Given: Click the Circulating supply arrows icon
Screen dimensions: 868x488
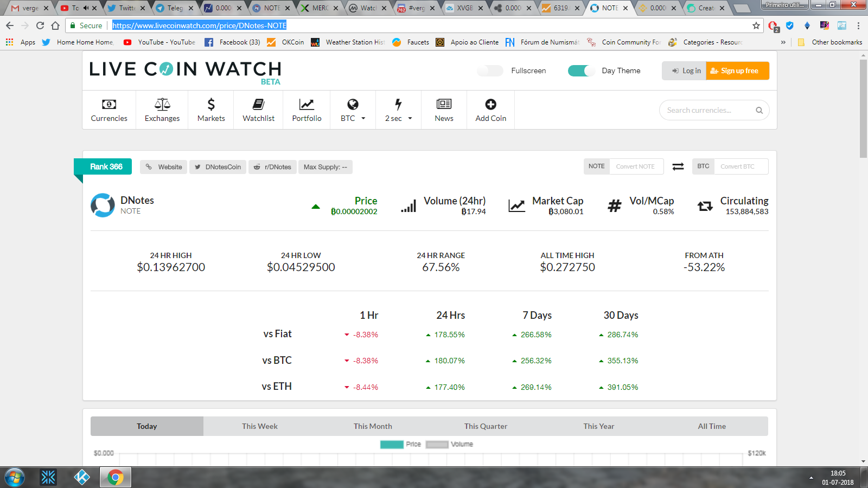Looking at the screenshot, I should click(705, 206).
